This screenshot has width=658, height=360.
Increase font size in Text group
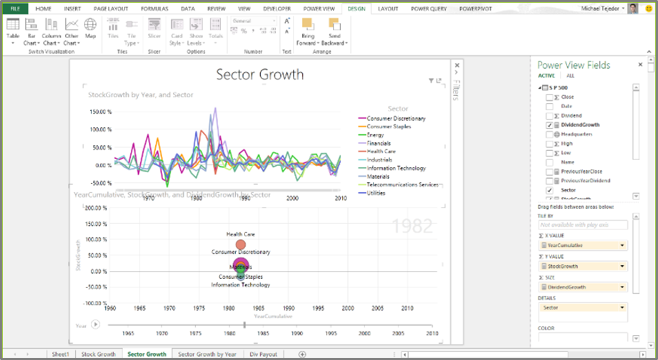pyautogui.click(x=287, y=21)
